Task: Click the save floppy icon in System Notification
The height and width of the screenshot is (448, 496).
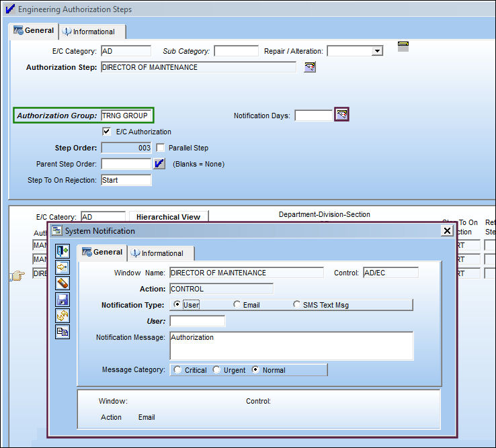Action: (63, 300)
